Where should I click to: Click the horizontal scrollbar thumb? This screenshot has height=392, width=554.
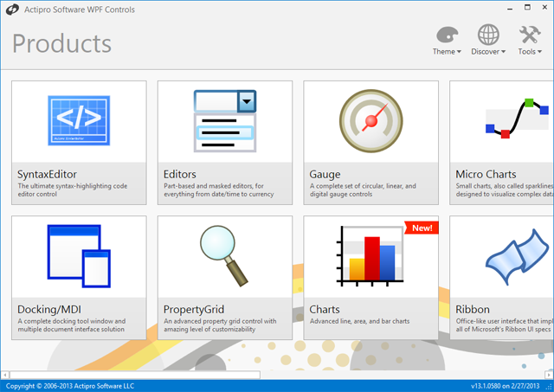pyautogui.click(x=135, y=375)
